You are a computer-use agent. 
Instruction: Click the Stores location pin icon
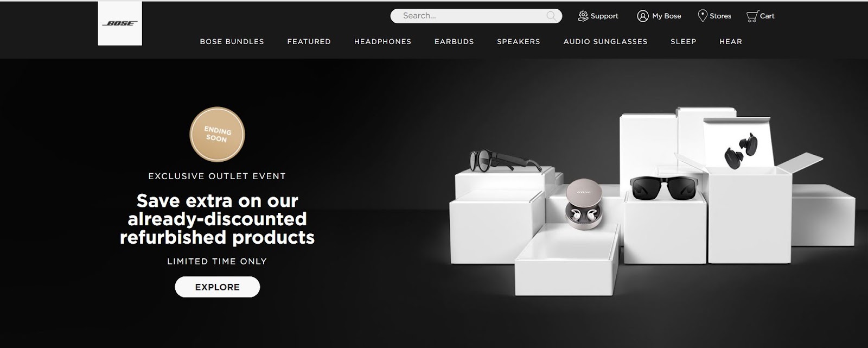pos(703,16)
